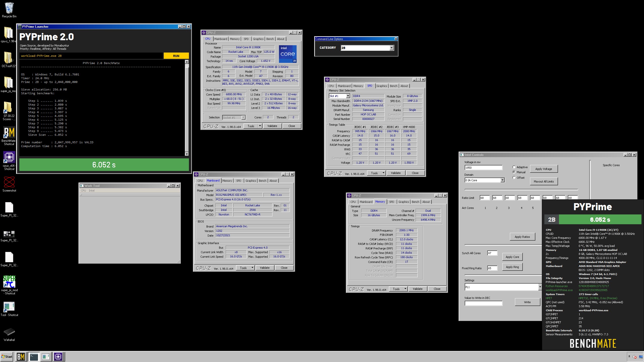Open the Slot #1 memory slot dropdown
644x362 pixels.
pos(348,96)
